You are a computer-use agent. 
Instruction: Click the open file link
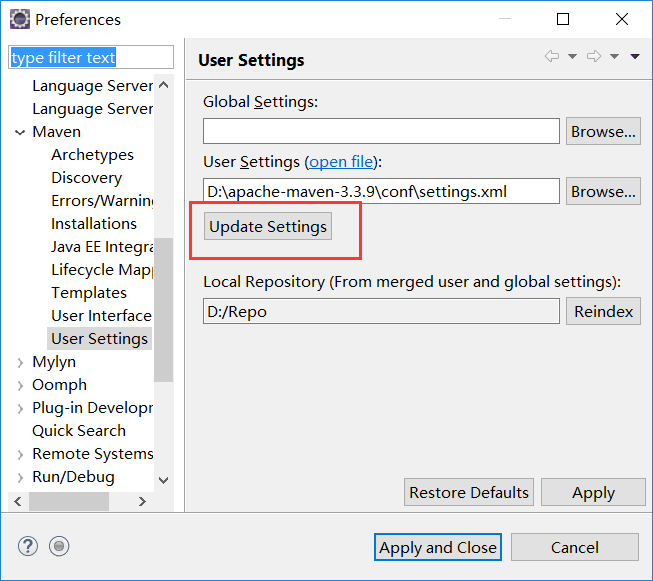tap(342, 162)
